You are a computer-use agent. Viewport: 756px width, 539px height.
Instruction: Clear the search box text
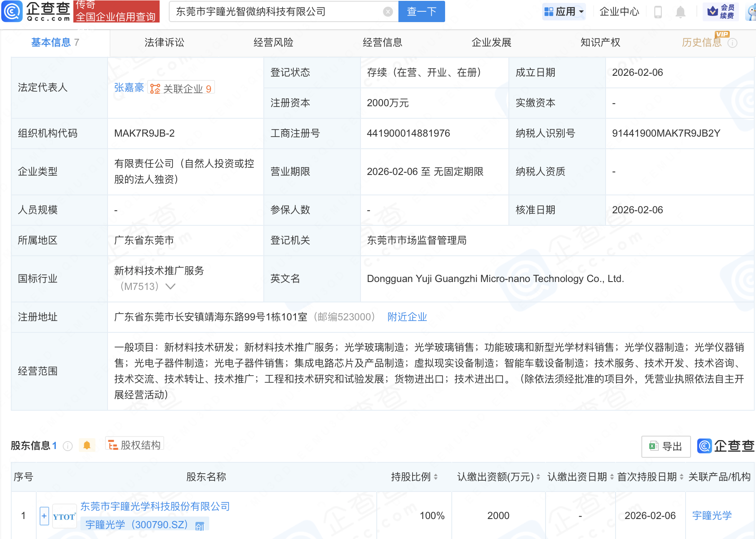pos(388,12)
